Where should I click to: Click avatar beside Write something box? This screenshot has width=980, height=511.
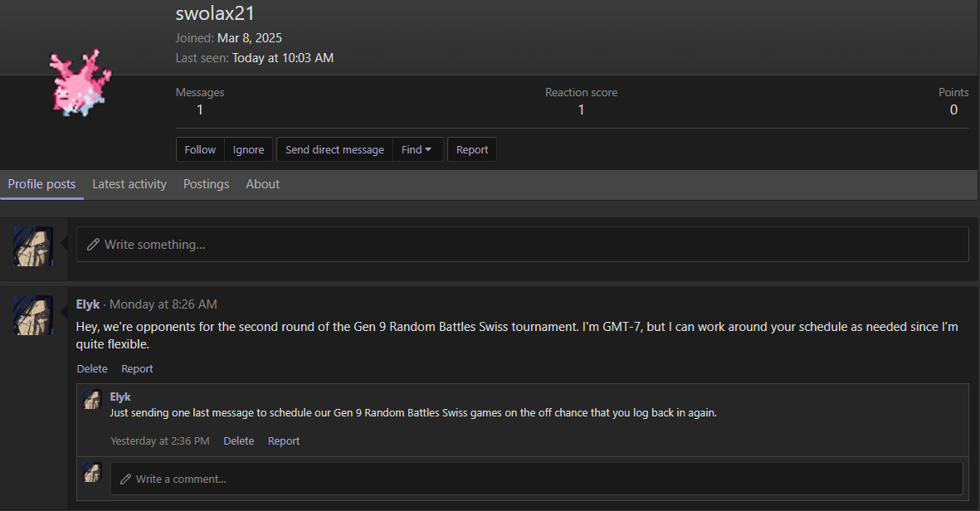33,246
